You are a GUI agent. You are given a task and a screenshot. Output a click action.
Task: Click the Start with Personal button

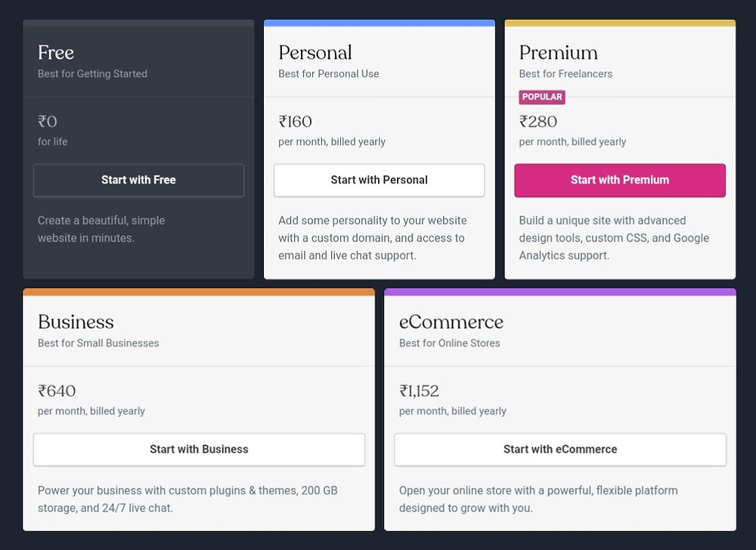(x=379, y=180)
